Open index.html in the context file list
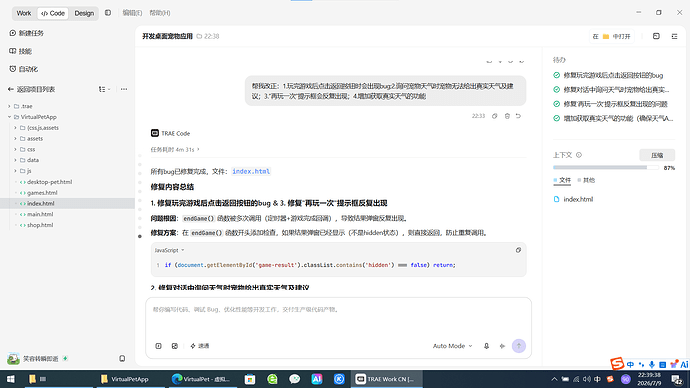The width and height of the screenshot is (690, 388). point(573,199)
